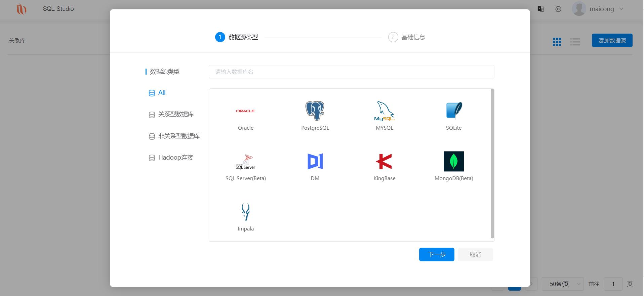This screenshot has height=296, width=644.
Task: Click the Impala label text
Action: click(x=246, y=229)
